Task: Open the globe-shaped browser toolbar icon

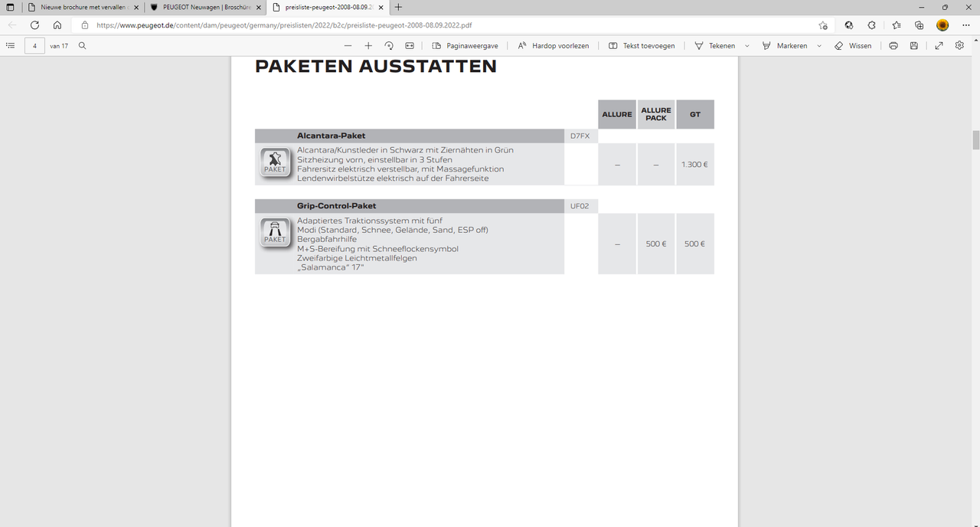Action: coord(849,25)
